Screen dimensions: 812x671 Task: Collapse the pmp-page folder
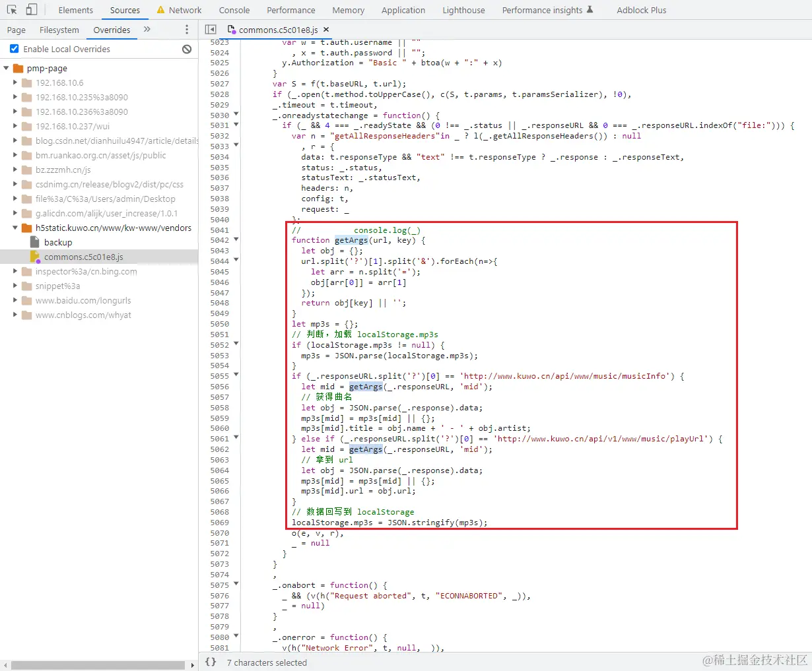coord(6,69)
